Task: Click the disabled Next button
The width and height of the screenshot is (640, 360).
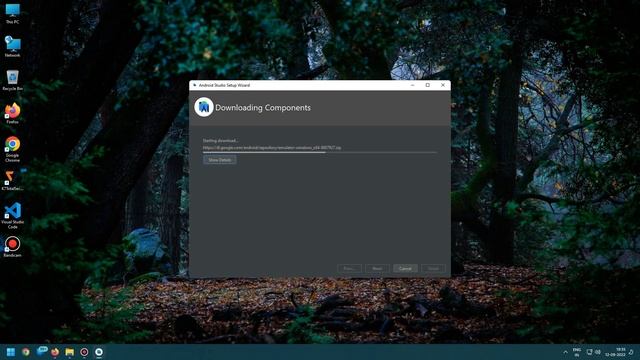Action: click(377, 268)
